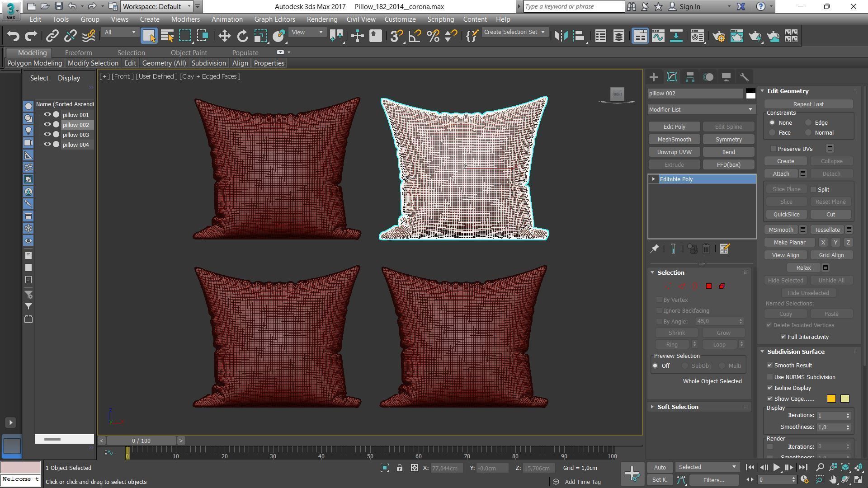The image size is (868, 488).
Task: Activate the Select Object tool
Action: [149, 36]
